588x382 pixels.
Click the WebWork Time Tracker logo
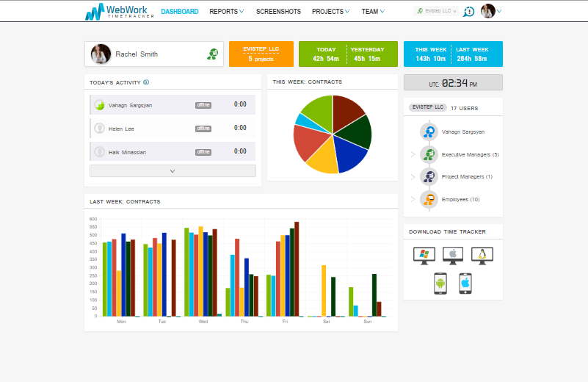click(119, 12)
